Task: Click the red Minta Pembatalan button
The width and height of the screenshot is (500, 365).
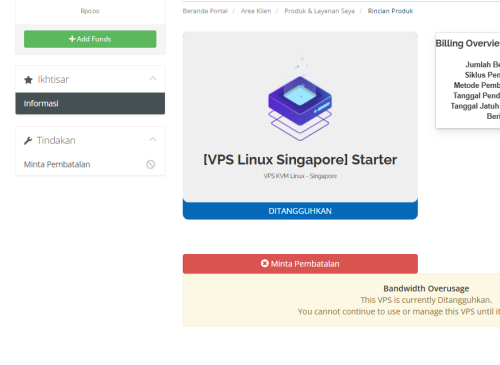Action: pyautogui.click(x=300, y=264)
